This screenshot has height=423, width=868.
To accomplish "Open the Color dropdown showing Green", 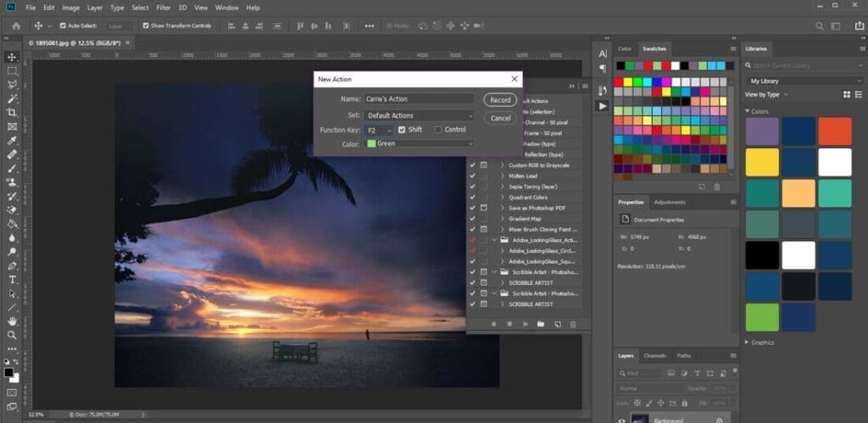I will pos(419,143).
